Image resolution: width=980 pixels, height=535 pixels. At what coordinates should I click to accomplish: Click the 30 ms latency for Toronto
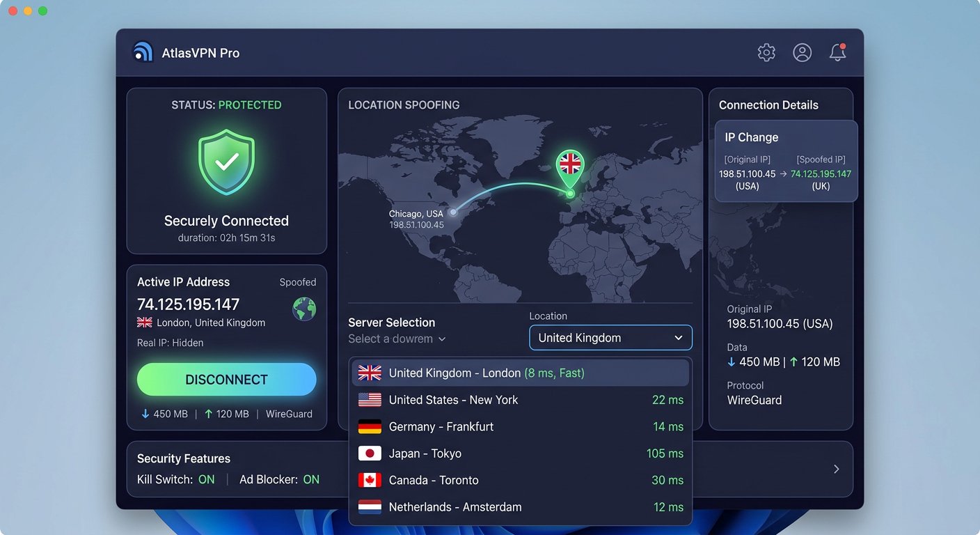pyautogui.click(x=668, y=480)
